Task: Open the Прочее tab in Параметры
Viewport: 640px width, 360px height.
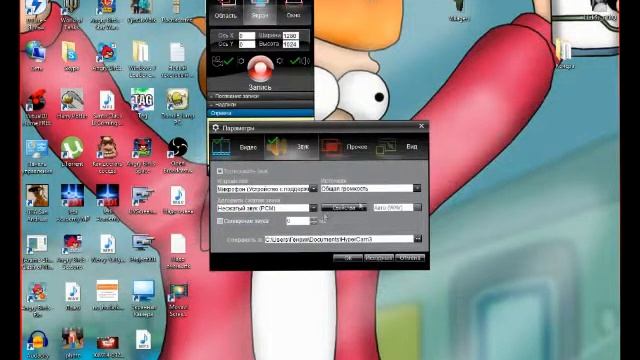Action: (346, 147)
